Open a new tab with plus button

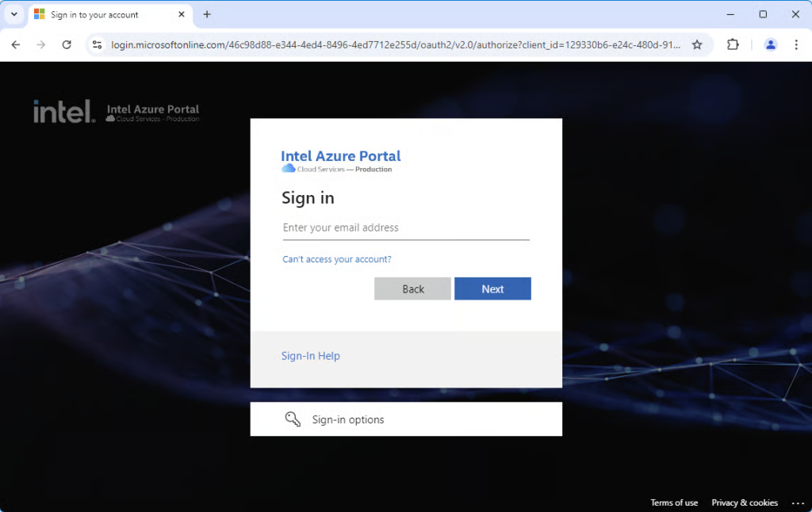tap(207, 14)
